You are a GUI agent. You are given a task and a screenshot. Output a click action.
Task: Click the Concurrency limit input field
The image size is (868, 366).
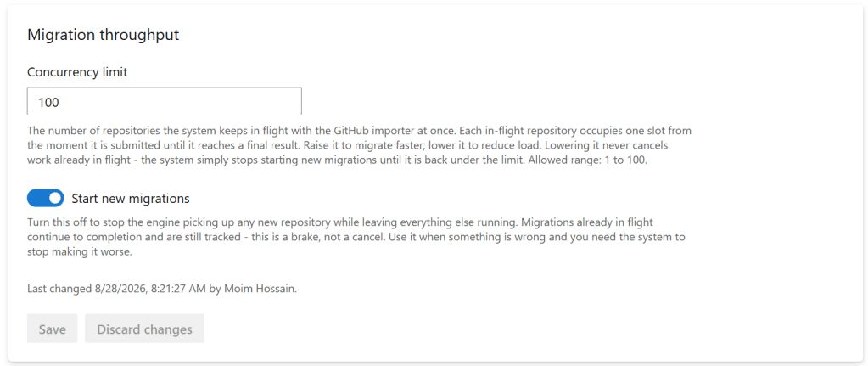[x=165, y=101]
